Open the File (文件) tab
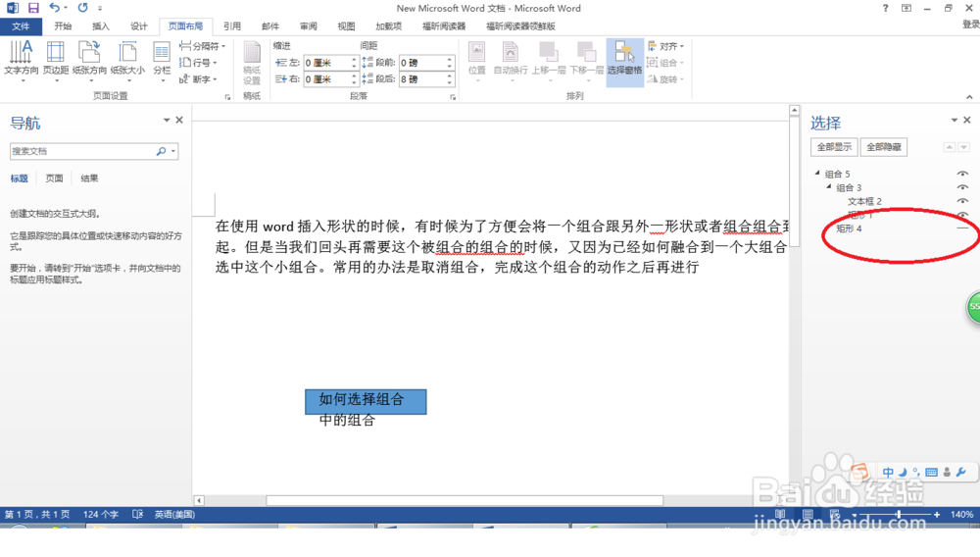Screen dimensions: 980x557 point(21,26)
